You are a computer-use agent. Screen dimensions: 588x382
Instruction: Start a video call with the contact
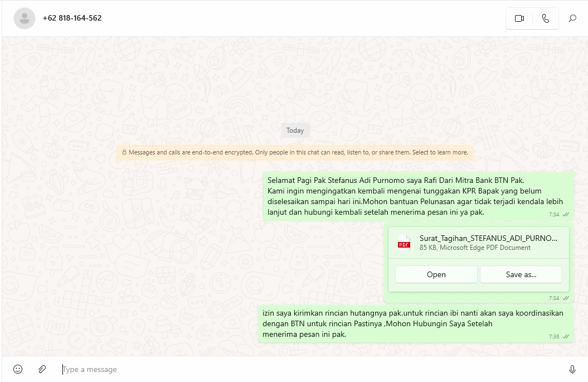pyautogui.click(x=519, y=18)
